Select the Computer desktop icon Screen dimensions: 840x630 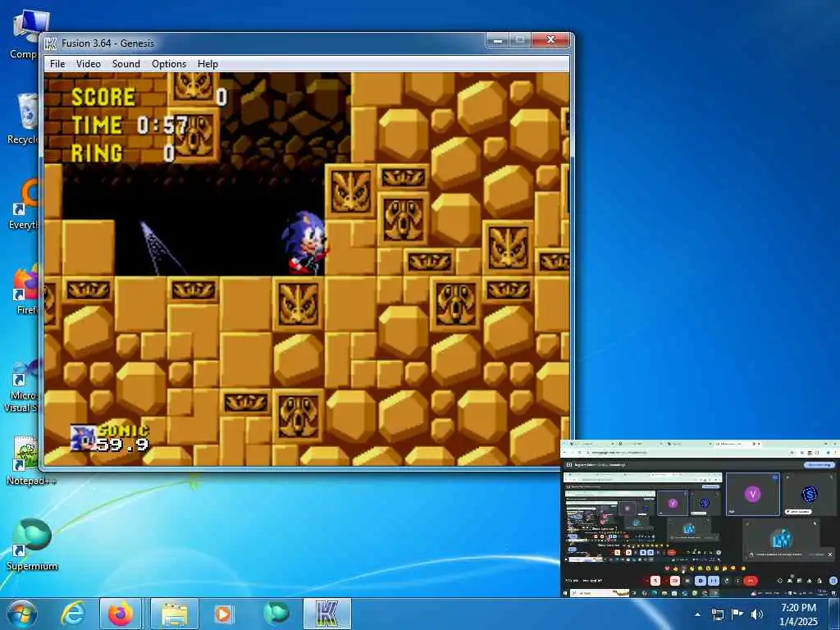[x=25, y=33]
